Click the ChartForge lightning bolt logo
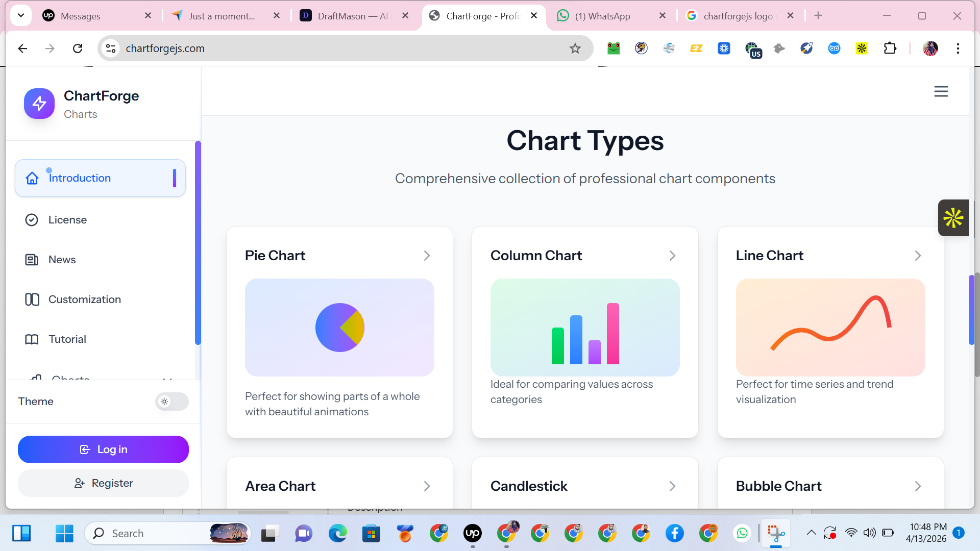The width and height of the screenshot is (980, 551). [39, 104]
